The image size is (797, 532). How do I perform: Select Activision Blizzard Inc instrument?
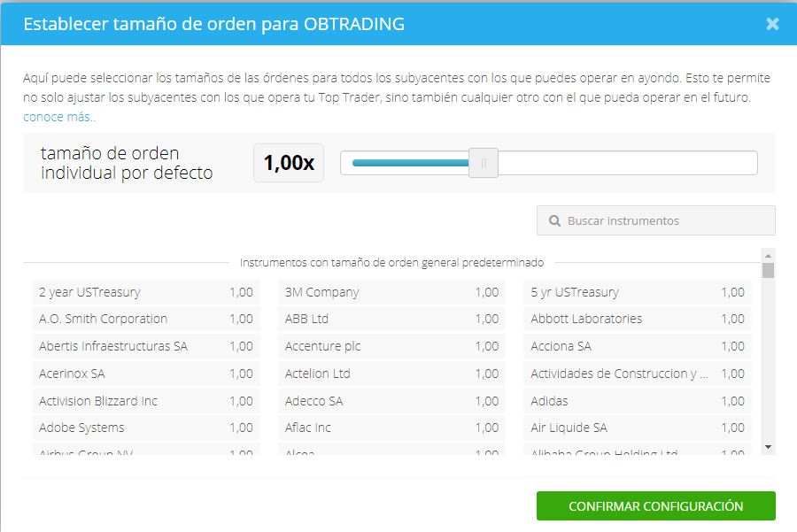(146, 401)
